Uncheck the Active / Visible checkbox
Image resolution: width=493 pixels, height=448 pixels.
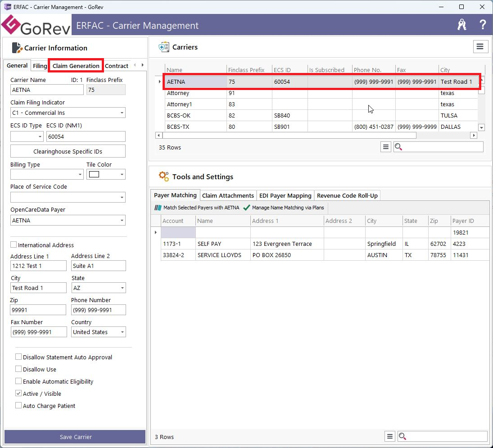pyautogui.click(x=18, y=393)
